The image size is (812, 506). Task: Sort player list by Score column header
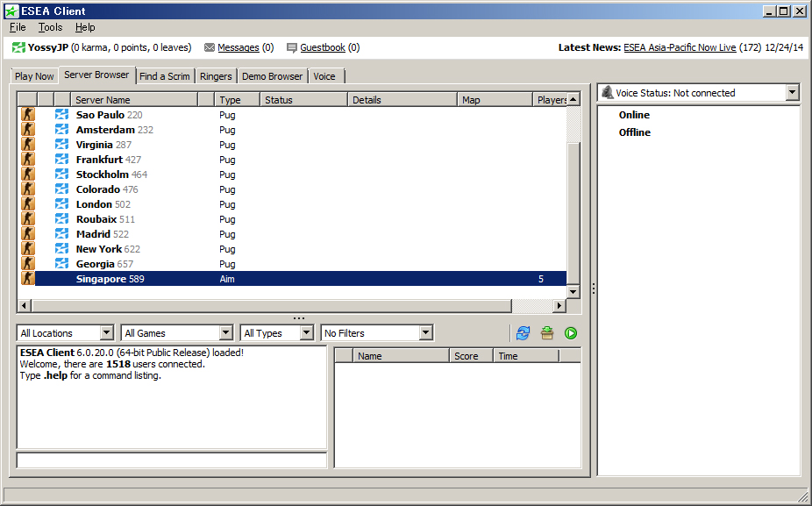(x=471, y=356)
